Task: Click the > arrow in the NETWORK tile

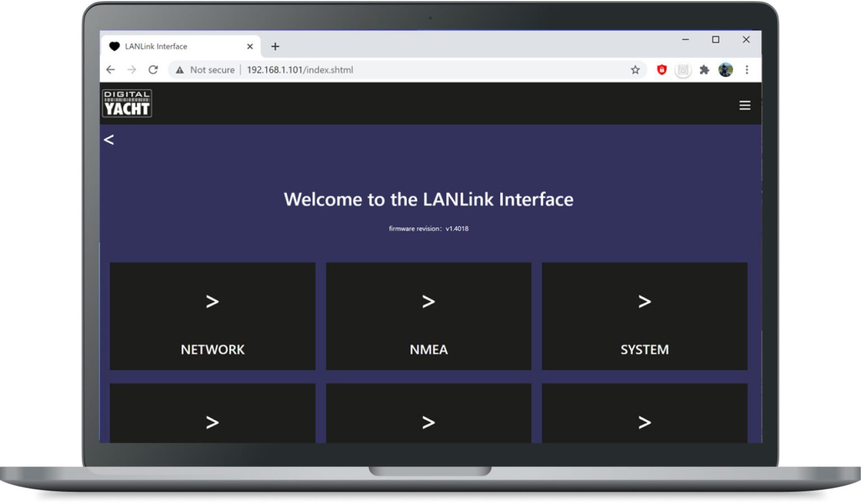Action: pos(212,302)
